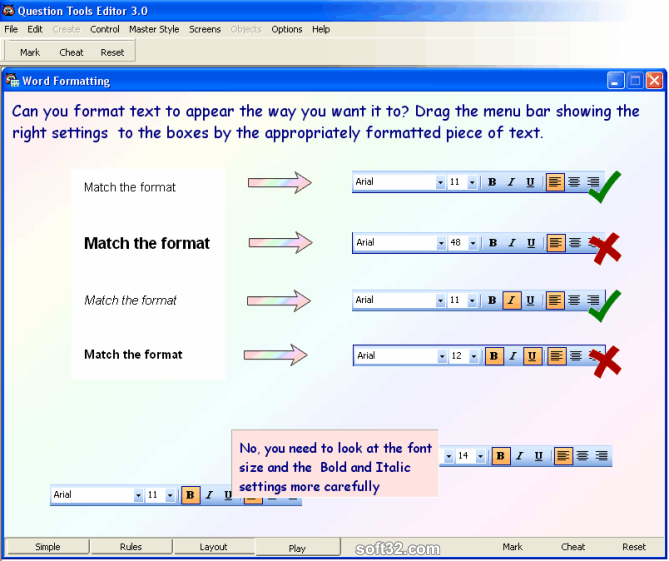669x561 pixels.
Task: Open the File menu
Action: click(x=11, y=29)
